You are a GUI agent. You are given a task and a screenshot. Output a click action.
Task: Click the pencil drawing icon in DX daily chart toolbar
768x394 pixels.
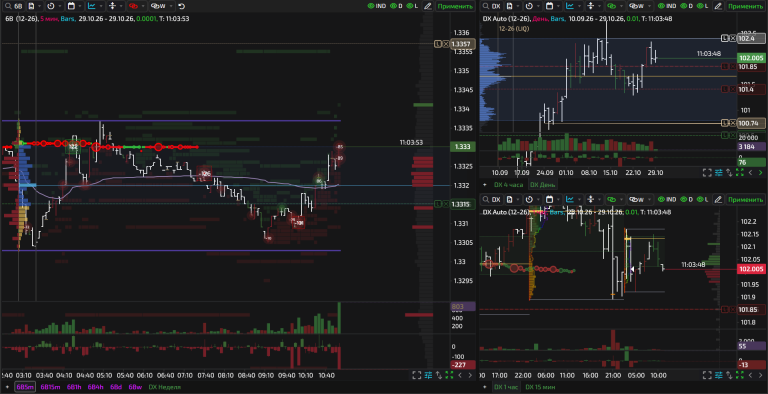(718, 6)
